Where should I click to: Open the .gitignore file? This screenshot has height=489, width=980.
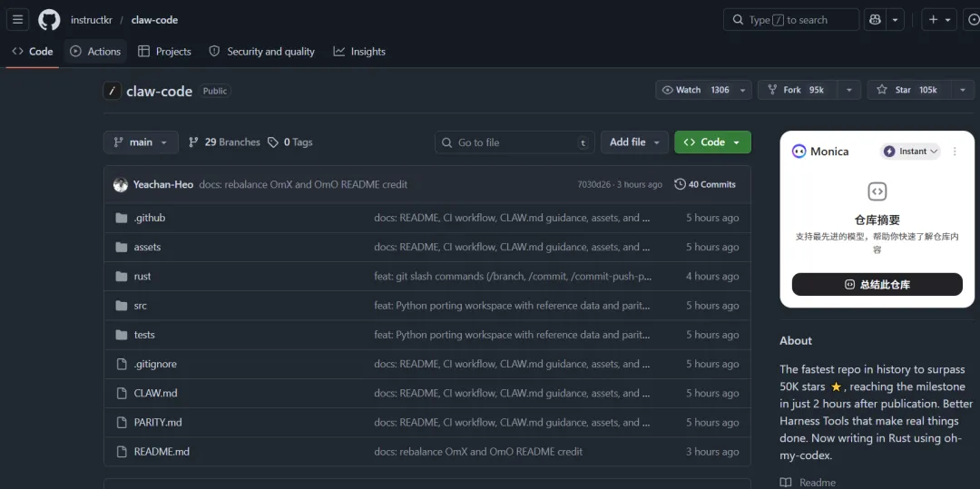click(155, 364)
